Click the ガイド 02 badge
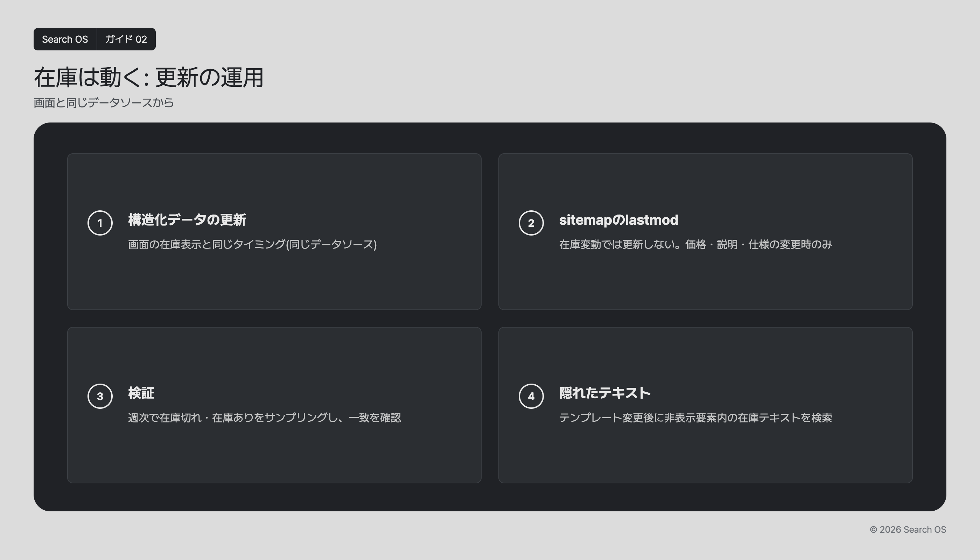Screen dimensions: 980x560 pos(126,39)
